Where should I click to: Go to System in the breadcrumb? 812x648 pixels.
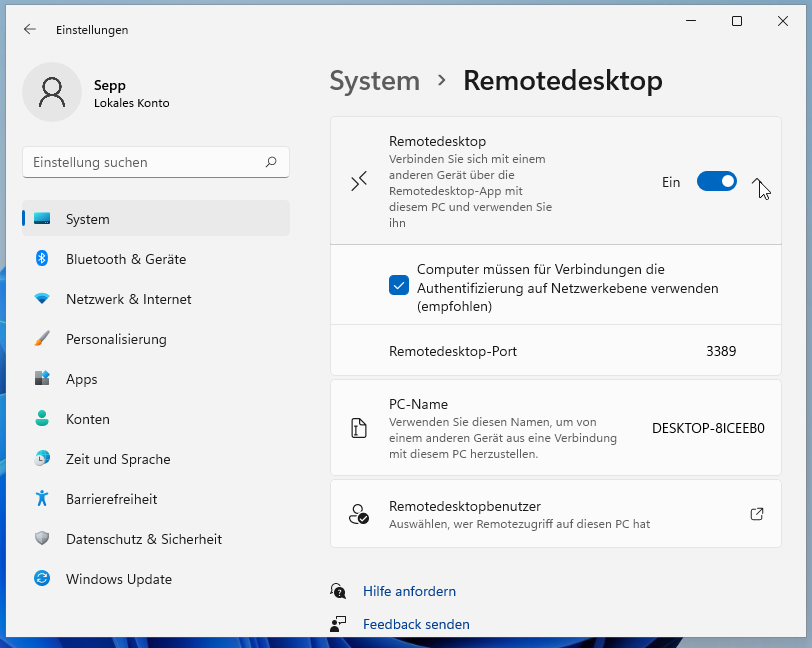tap(374, 81)
